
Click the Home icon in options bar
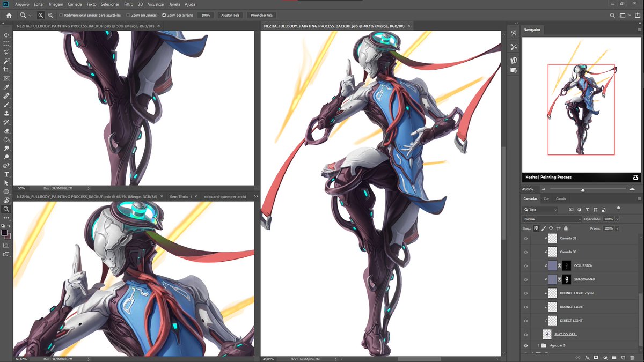9,16
